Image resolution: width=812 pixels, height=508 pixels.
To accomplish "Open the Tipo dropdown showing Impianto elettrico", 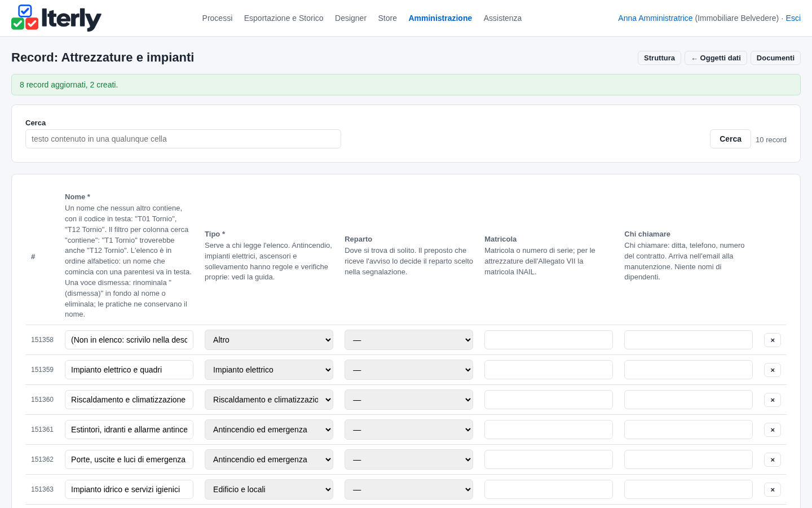I will coord(269,370).
